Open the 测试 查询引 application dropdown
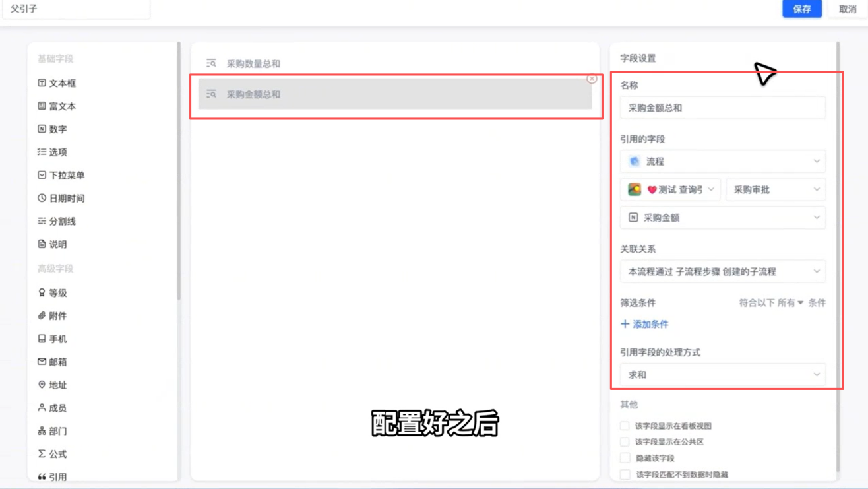Screen dimensions: 868x489 pos(670,189)
